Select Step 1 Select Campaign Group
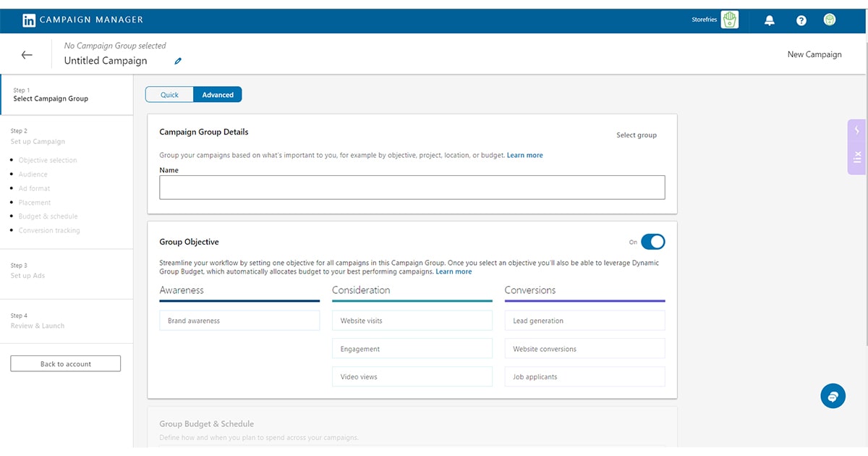 tap(51, 95)
